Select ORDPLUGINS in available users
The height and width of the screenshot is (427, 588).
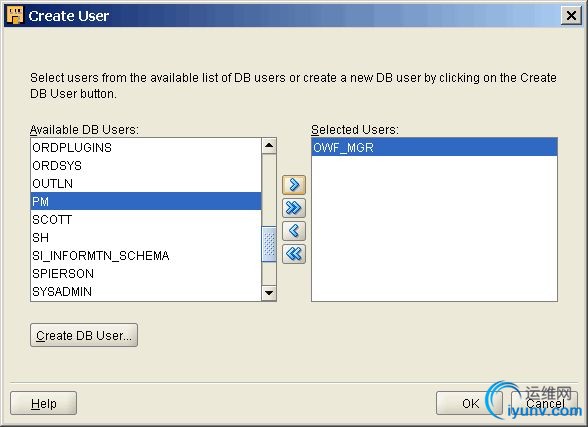[146, 147]
